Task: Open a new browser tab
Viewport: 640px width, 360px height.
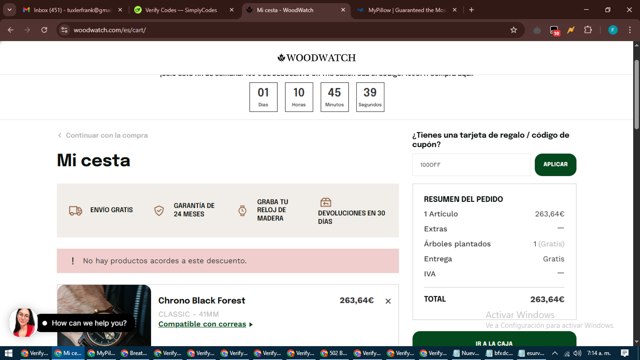Action: (471, 10)
